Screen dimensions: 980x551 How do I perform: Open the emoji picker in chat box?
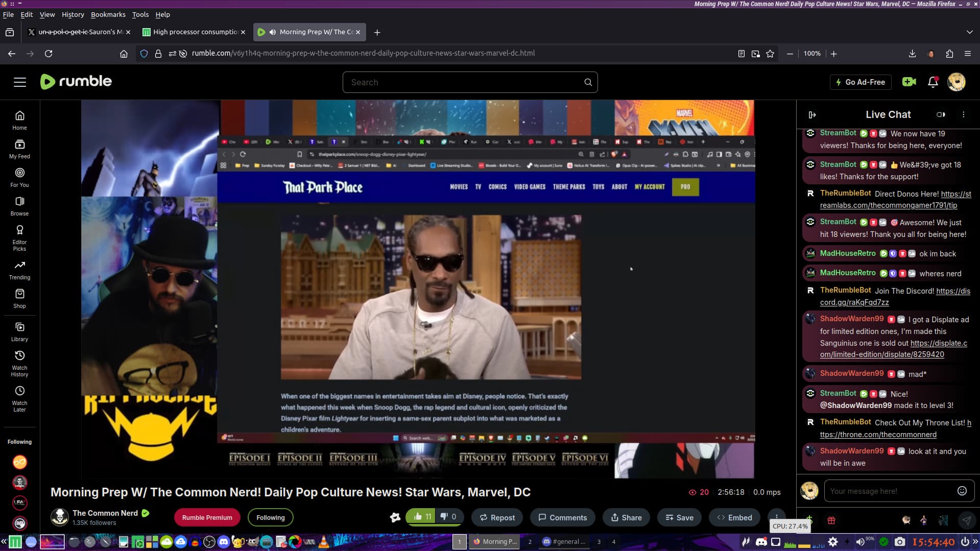click(x=962, y=491)
